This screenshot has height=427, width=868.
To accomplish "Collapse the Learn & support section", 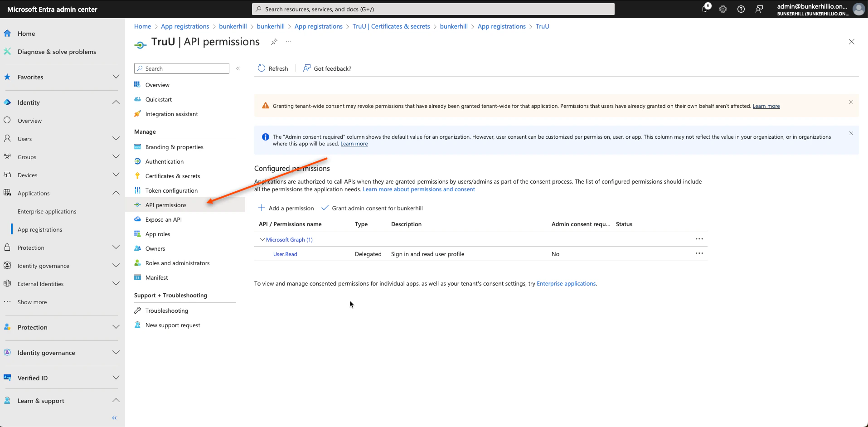I will (x=116, y=401).
